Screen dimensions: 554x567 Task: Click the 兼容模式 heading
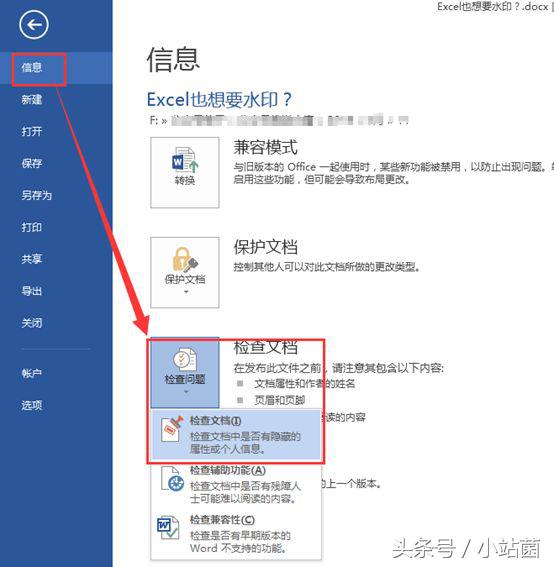coord(265,147)
